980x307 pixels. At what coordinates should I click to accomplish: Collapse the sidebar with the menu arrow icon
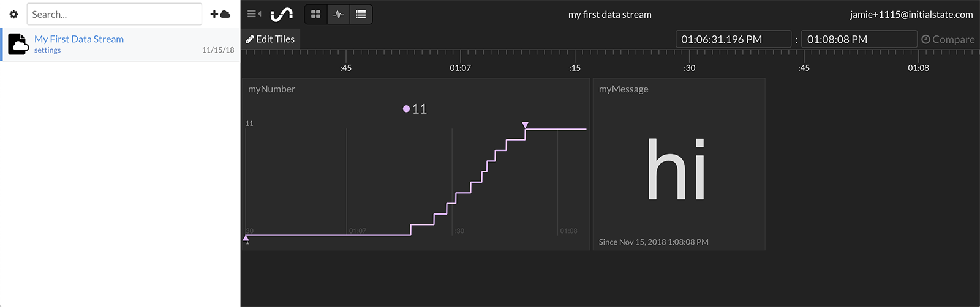254,14
